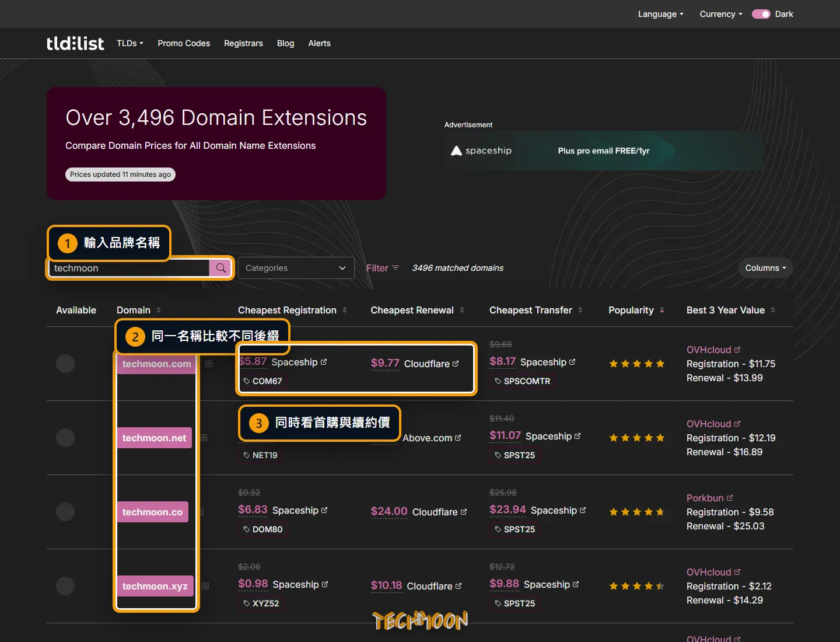Viewport: 840px width, 642px height.
Task: Click the techmoon.com domain badge
Action: (156, 364)
